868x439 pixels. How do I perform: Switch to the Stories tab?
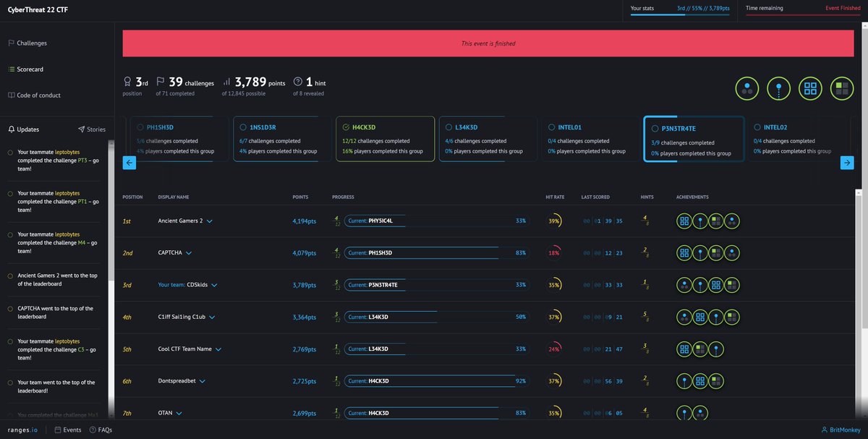91,129
